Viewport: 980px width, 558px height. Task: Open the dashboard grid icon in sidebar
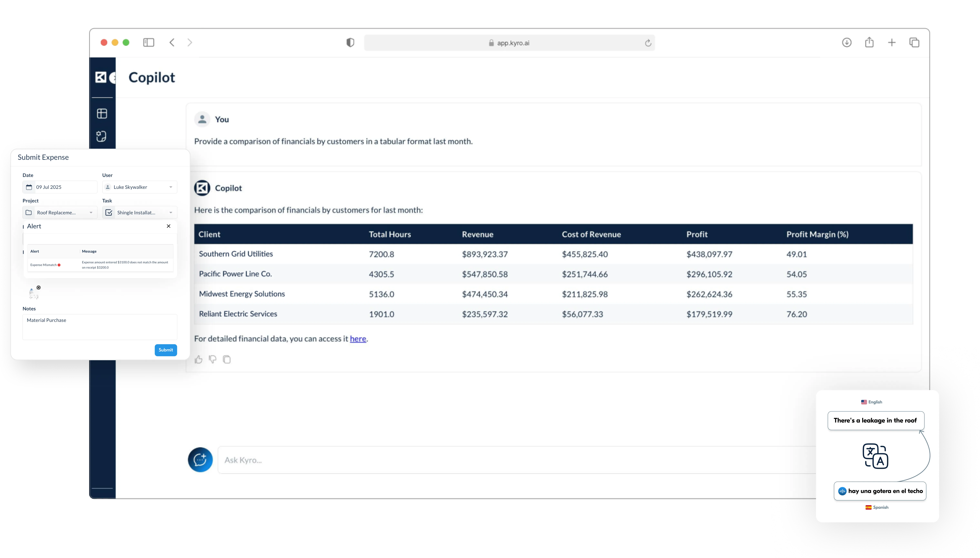pyautogui.click(x=102, y=114)
